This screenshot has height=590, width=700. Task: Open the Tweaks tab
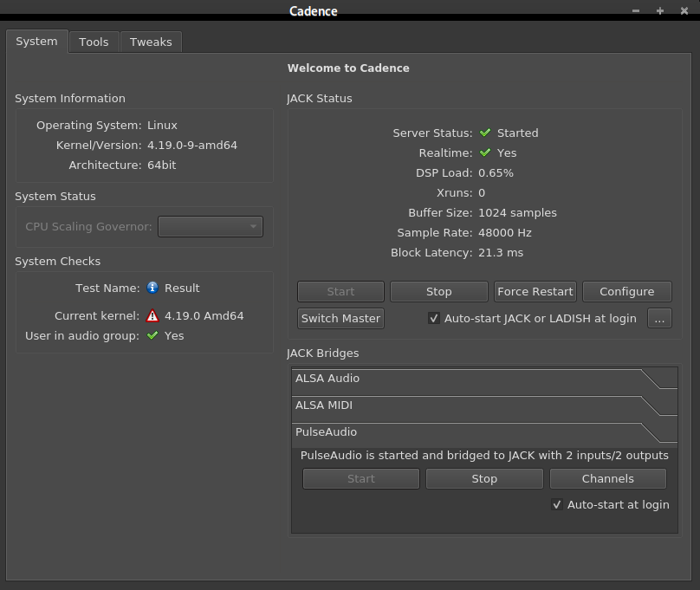(x=151, y=42)
